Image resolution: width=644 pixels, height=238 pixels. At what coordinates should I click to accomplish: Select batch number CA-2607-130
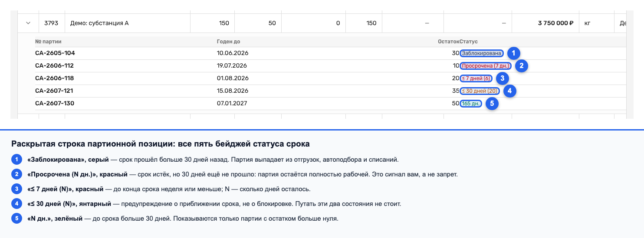tap(55, 104)
